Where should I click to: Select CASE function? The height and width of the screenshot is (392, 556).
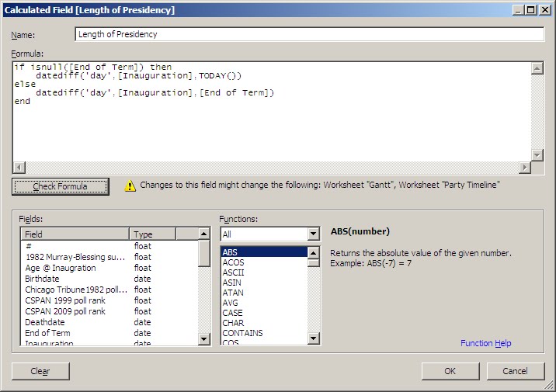pyautogui.click(x=264, y=313)
